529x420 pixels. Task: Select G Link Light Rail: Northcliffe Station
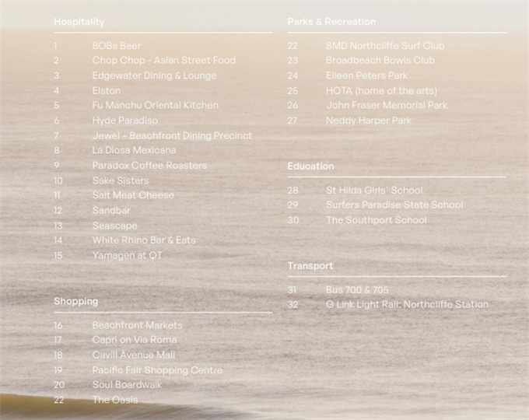407,305
